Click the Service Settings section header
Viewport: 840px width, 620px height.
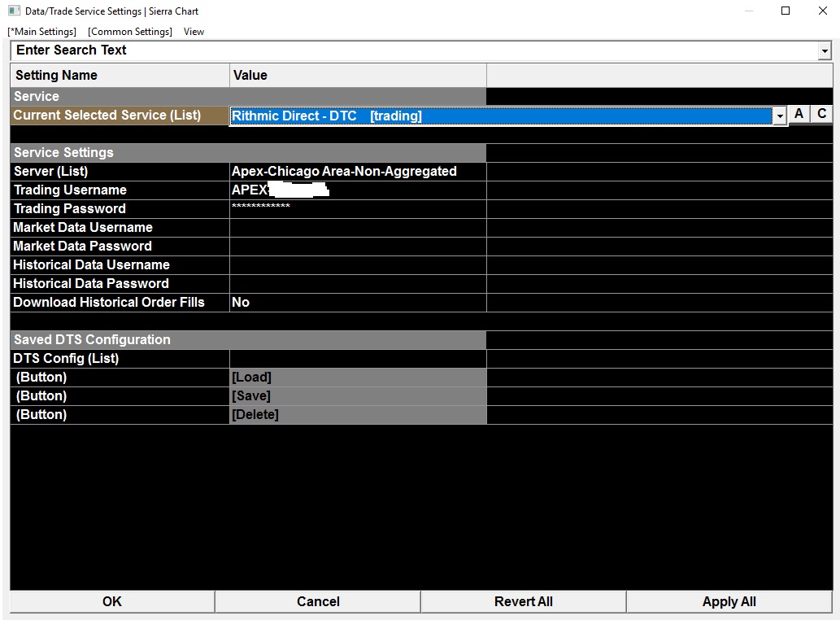pyautogui.click(x=248, y=153)
